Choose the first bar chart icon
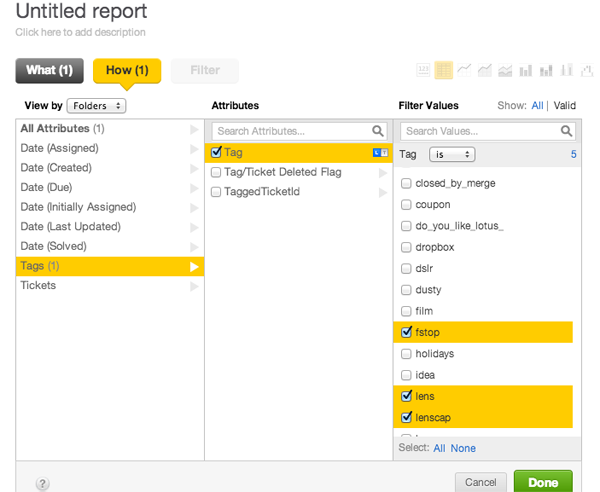The image size is (600, 492). (x=526, y=70)
